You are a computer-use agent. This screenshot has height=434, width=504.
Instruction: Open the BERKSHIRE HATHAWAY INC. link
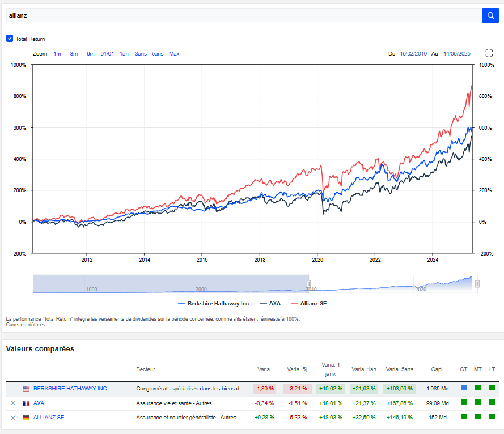click(x=71, y=389)
